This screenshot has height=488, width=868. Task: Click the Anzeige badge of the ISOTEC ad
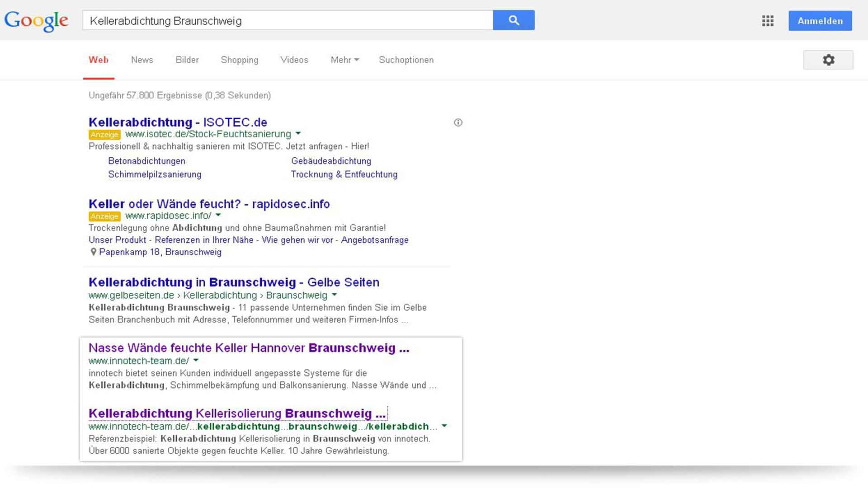pyautogui.click(x=104, y=135)
